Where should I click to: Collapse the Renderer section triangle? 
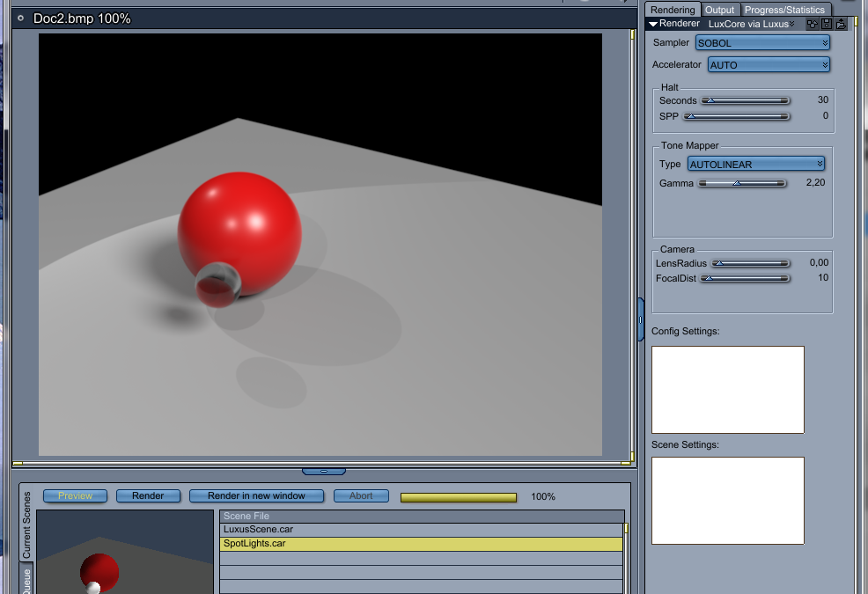click(653, 24)
